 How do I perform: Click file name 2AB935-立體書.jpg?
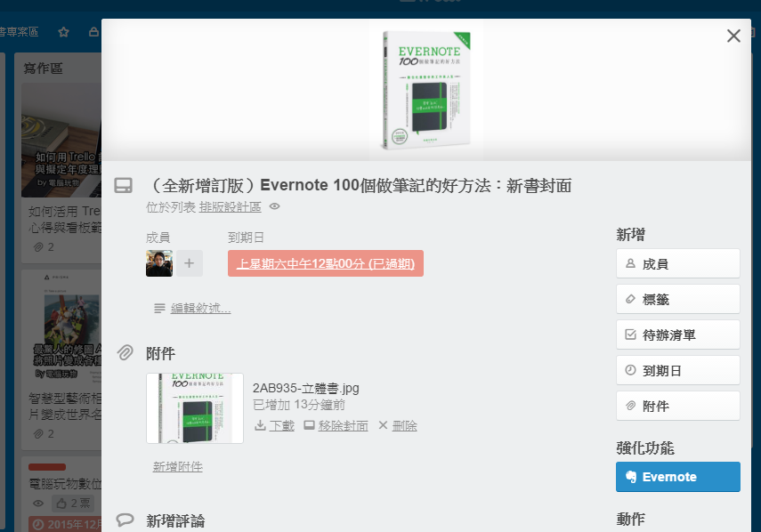pyautogui.click(x=306, y=388)
